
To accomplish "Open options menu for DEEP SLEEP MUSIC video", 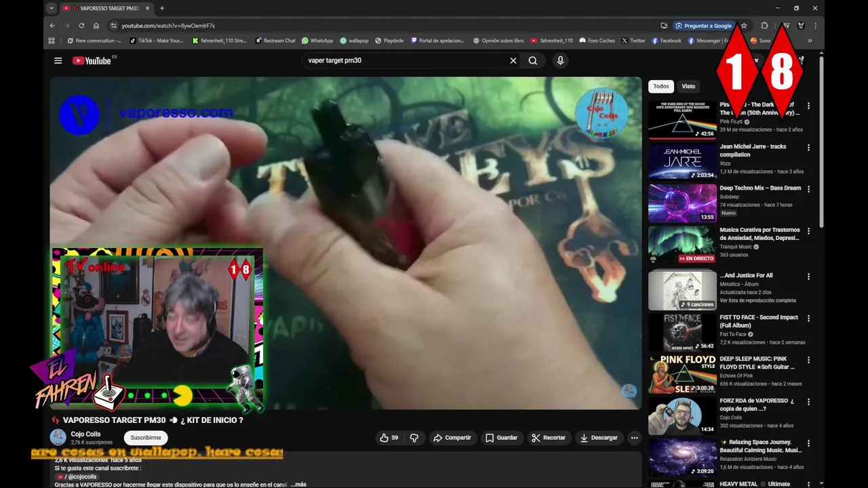I will coord(808,360).
